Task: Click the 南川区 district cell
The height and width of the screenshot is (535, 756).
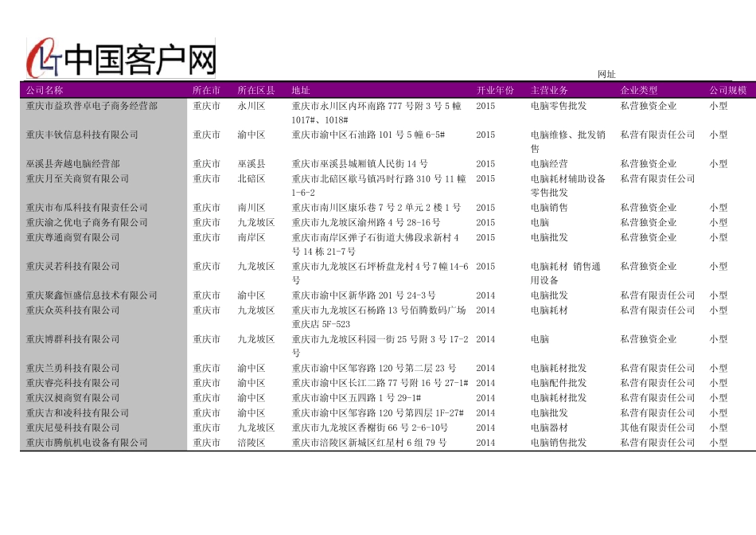Action: point(251,208)
